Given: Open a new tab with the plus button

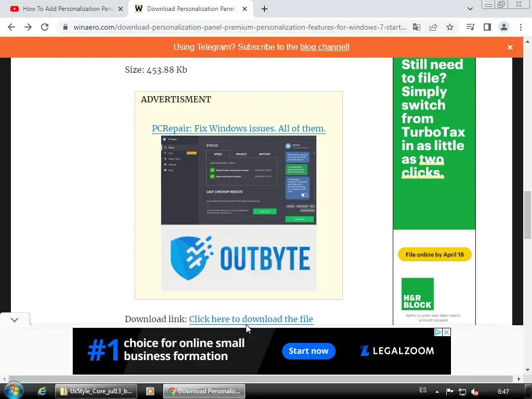Looking at the screenshot, I should tap(264, 9).
